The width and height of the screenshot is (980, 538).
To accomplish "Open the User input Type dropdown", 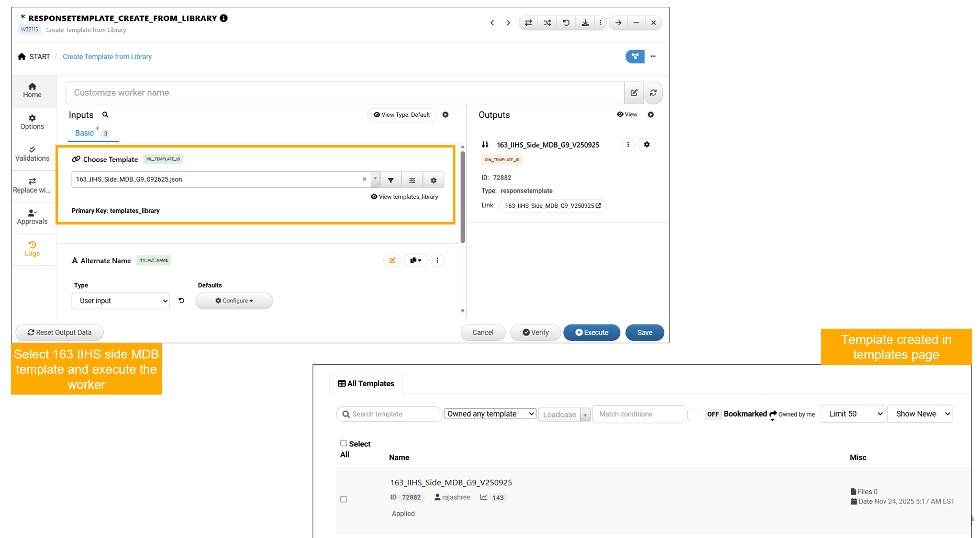I will 120,301.
